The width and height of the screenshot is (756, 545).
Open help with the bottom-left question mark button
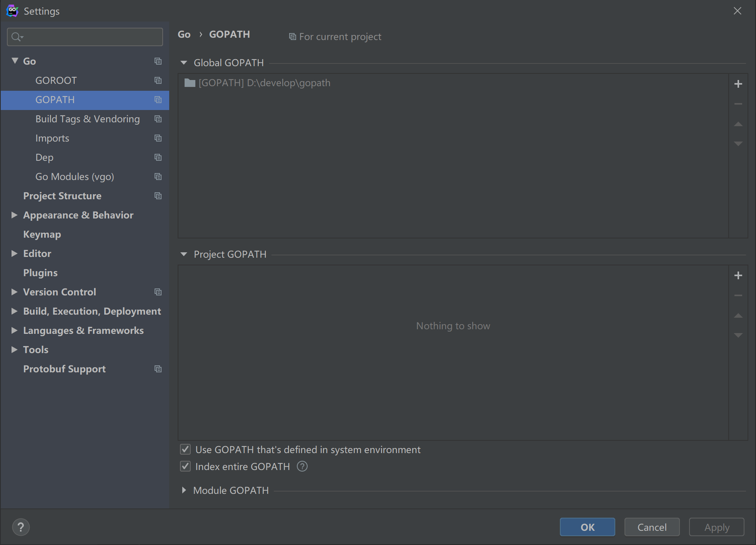pos(21,527)
